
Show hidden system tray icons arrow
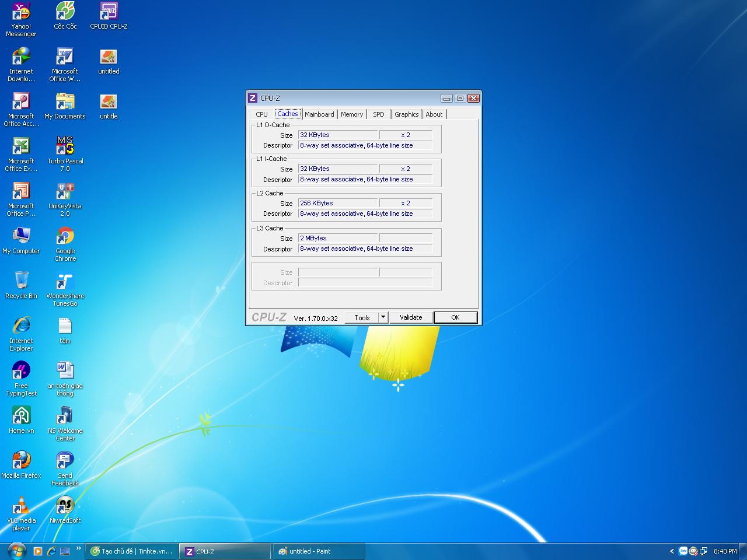pos(672,551)
